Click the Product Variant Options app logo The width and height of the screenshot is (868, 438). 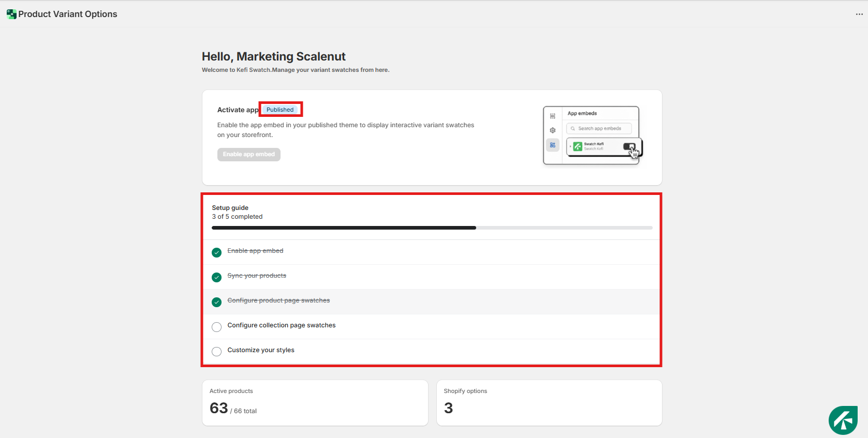11,14
